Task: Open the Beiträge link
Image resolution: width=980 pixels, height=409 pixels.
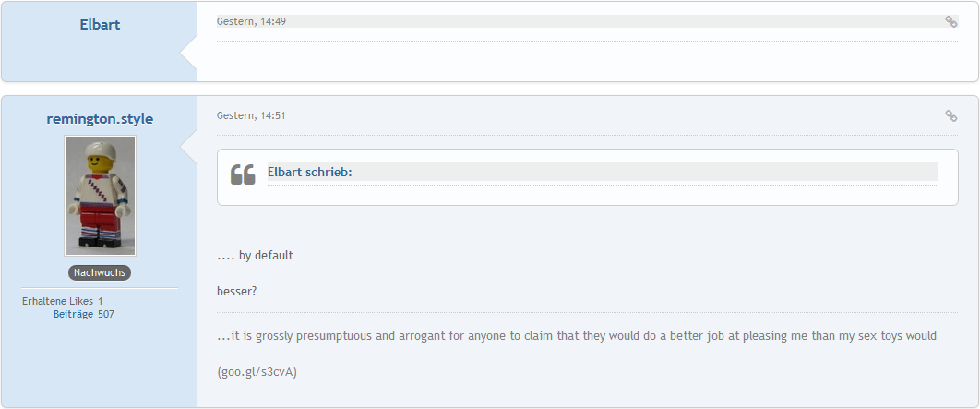Action: click(73, 314)
